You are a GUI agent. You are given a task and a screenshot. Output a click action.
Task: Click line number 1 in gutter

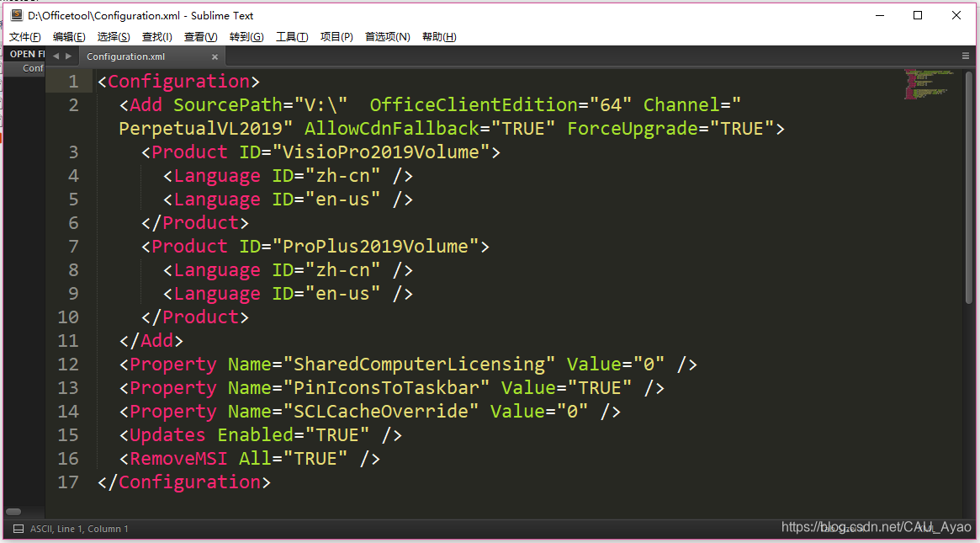[74, 82]
